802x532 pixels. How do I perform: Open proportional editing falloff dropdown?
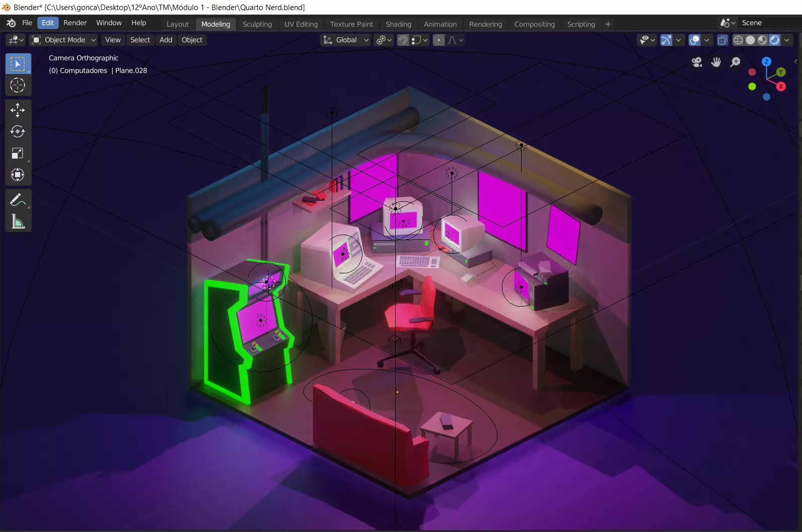point(455,40)
